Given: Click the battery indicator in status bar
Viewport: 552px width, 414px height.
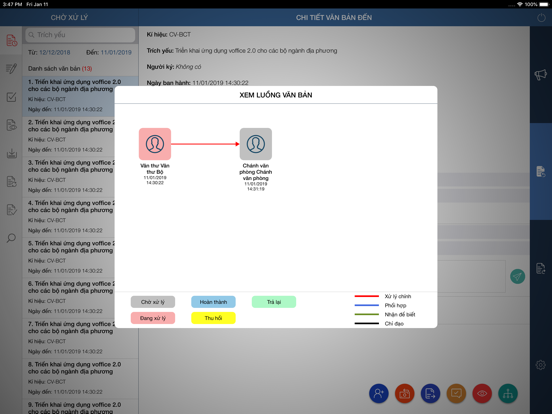Looking at the screenshot, I should (x=544, y=4).
